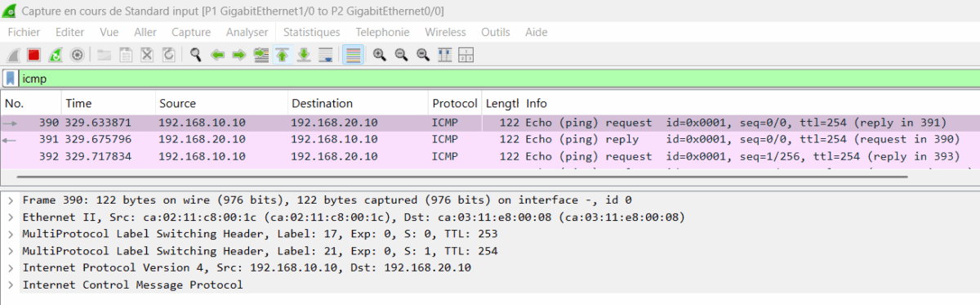Screen dimensions: 980x305
Task: Restart the current capture
Action: (x=56, y=55)
